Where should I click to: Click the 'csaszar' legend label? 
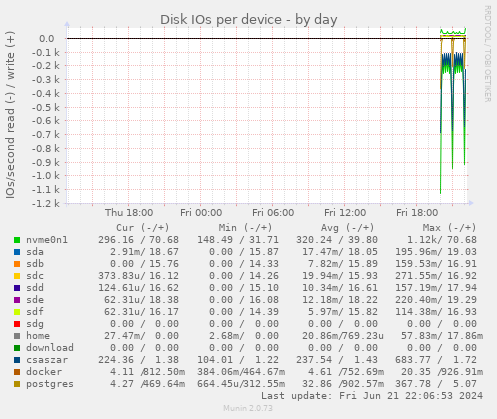click(47, 360)
